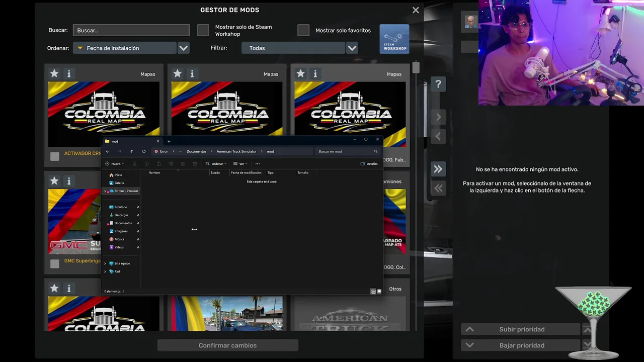
Task: Tick the ACTIVADOR CR mod checkbox
Action: [x=54, y=156]
